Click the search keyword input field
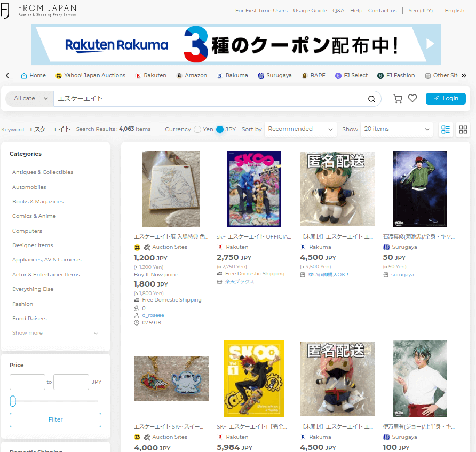 [210, 99]
